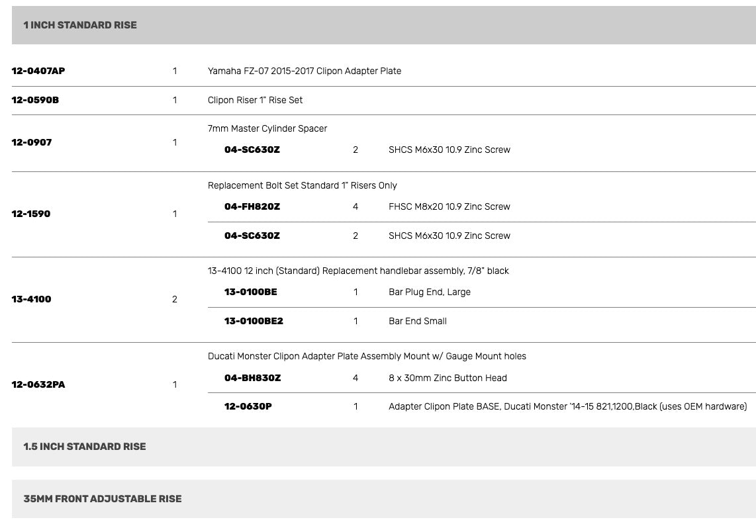Click sub-part 12-0630P
756x532 pixels.
pos(248,406)
